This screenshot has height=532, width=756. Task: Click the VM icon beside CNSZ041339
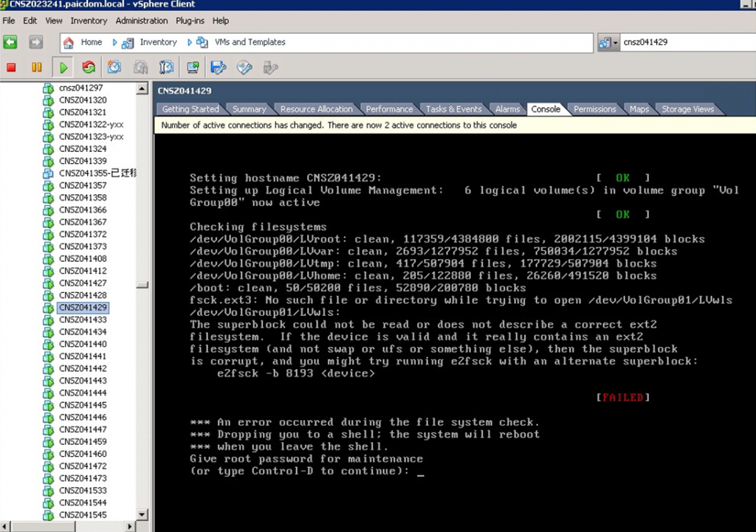click(48, 161)
